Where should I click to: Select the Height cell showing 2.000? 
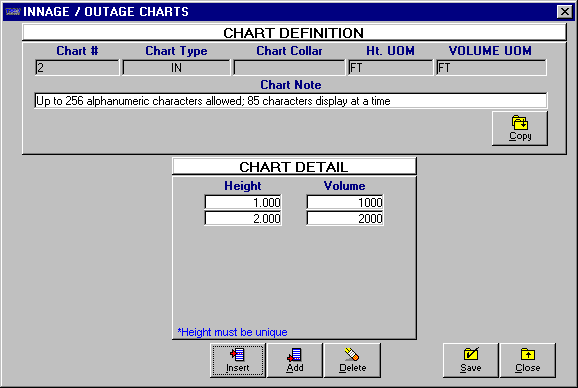click(x=243, y=218)
